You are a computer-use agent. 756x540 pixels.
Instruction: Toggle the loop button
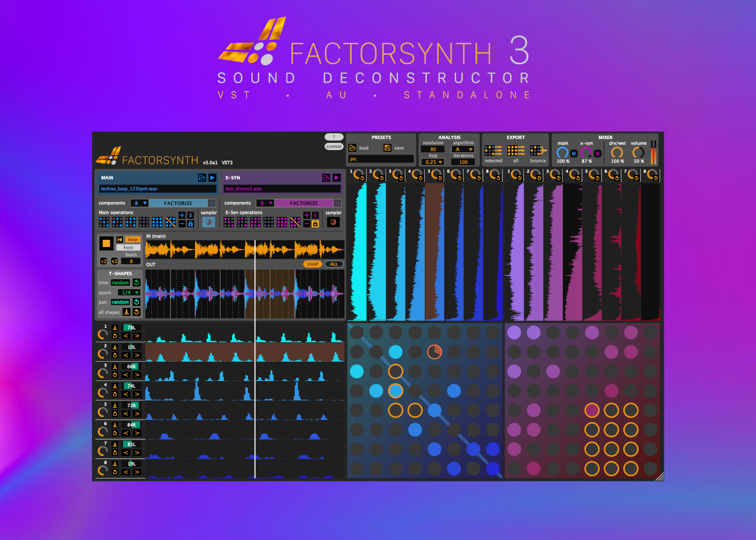(132, 240)
